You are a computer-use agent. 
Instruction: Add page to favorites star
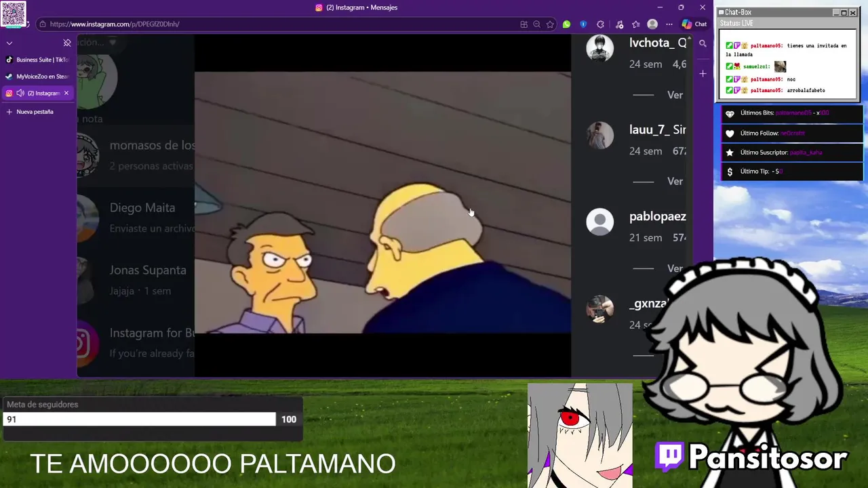[550, 24]
